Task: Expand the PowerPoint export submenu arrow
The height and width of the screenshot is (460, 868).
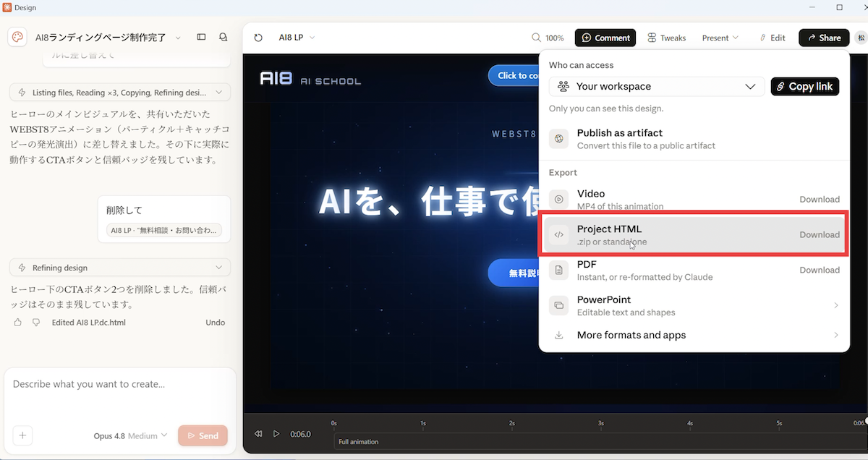Action: click(x=836, y=305)
